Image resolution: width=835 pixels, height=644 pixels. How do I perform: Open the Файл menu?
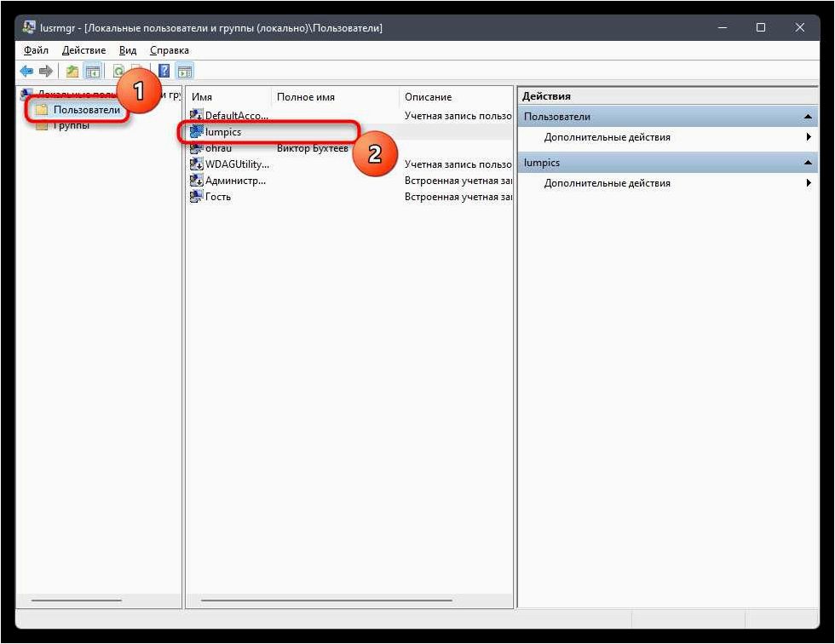coord(36,50)
